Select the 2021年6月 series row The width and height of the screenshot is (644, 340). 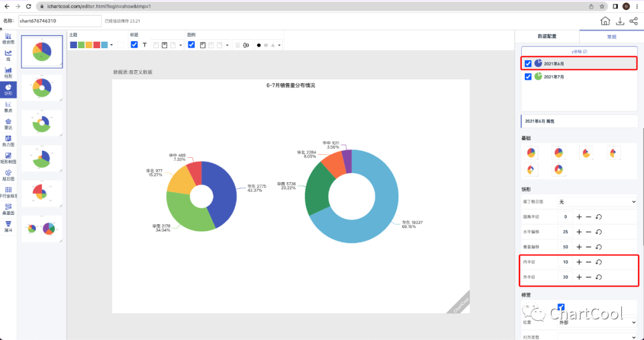(579, 64)
